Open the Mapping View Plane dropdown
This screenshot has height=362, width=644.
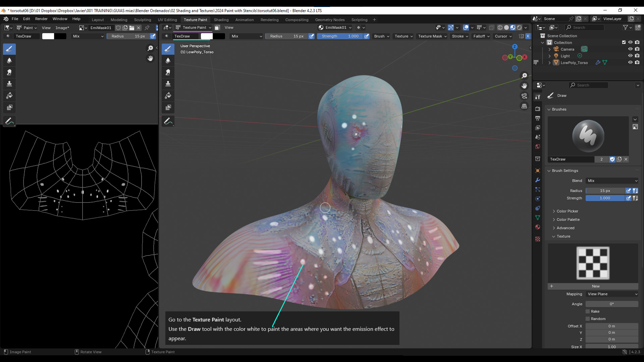[x=612, y=294]
